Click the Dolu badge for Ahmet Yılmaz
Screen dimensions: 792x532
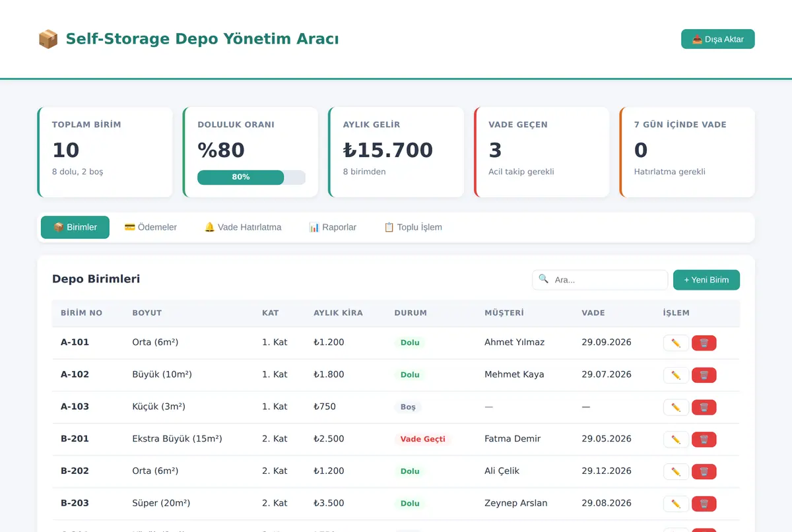[x=410, y=343]
